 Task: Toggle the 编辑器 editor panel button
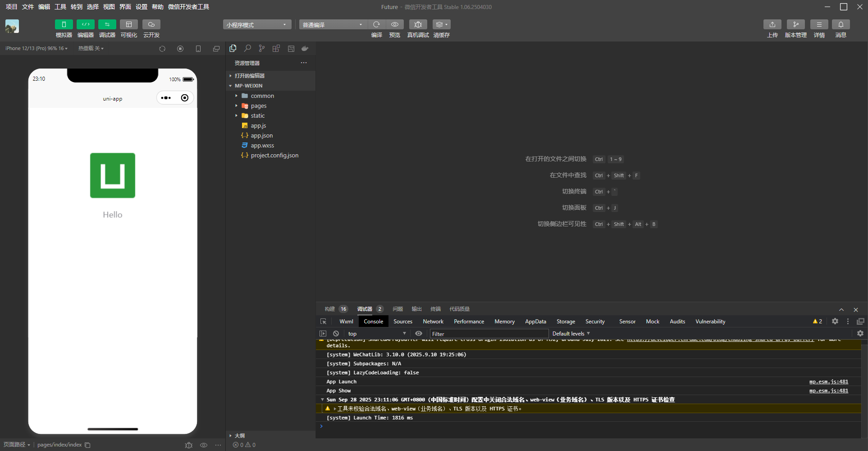[x=85, y=24]
